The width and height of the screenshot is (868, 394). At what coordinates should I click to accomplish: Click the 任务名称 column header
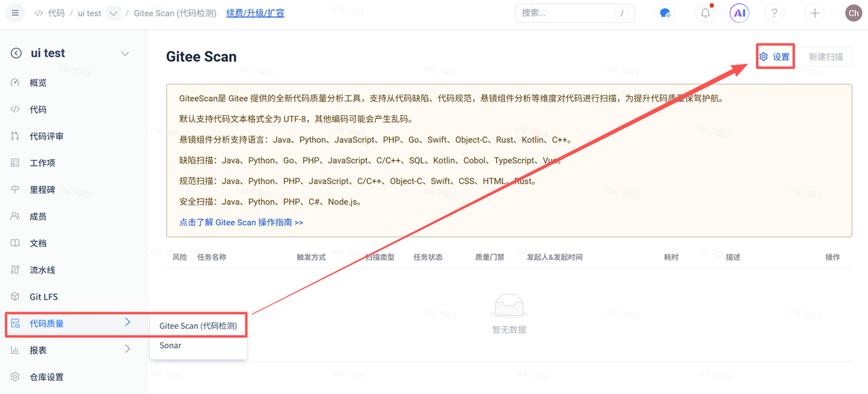click(212, 257)
